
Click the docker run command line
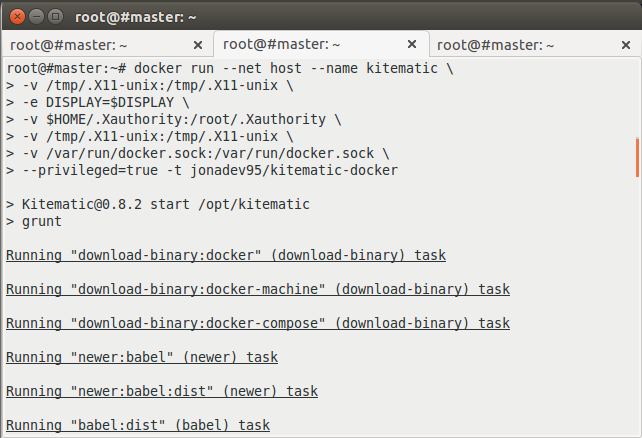tap(230, 68)
